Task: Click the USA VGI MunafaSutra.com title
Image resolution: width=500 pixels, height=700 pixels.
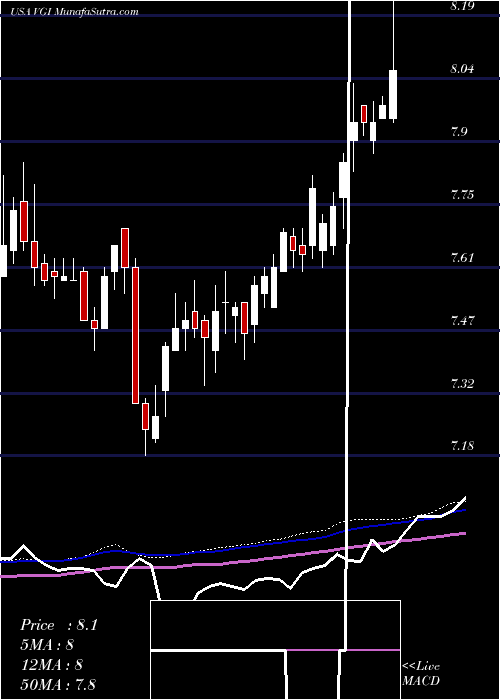Action: (74, 12)
